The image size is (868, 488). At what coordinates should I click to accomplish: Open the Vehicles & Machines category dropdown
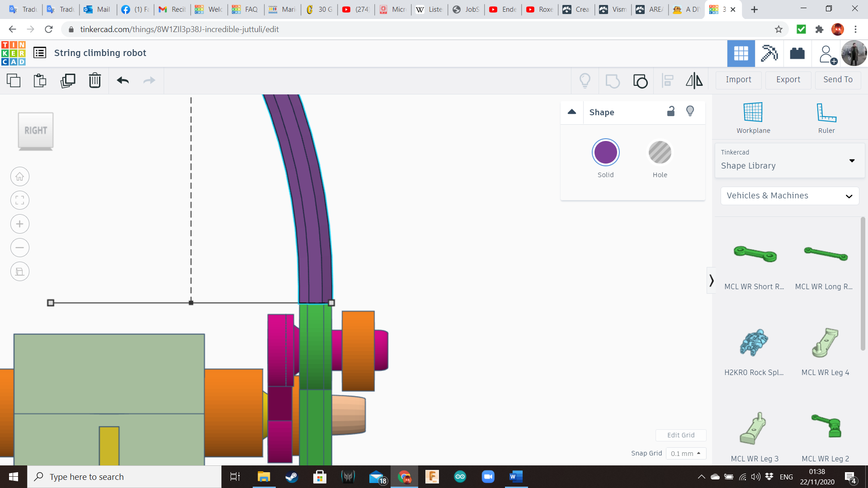point(789,196)
